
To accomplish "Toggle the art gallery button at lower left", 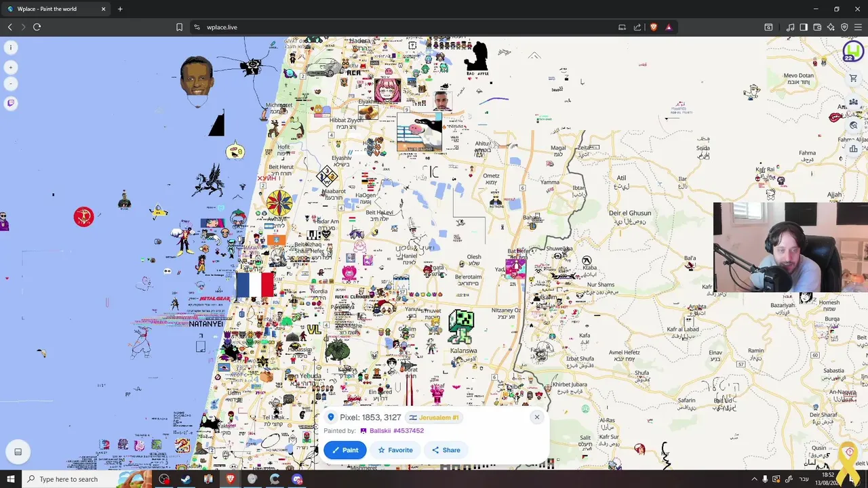I will 18,452.
